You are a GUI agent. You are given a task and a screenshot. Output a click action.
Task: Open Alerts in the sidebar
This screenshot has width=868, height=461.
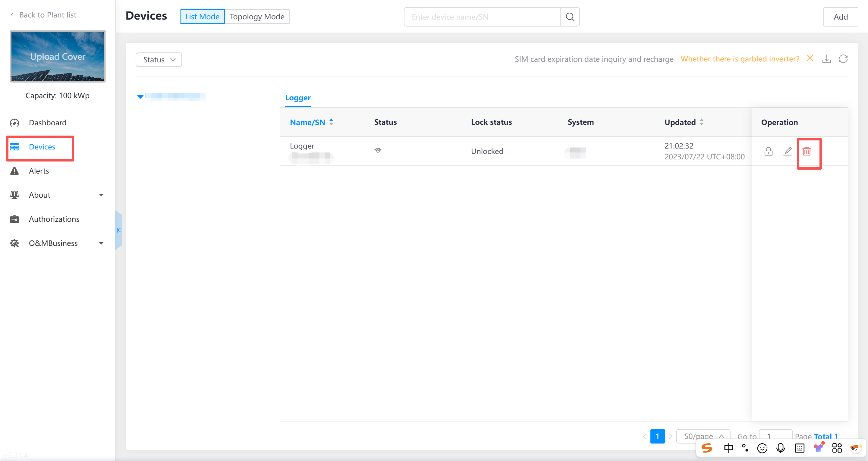click(39, 171)
